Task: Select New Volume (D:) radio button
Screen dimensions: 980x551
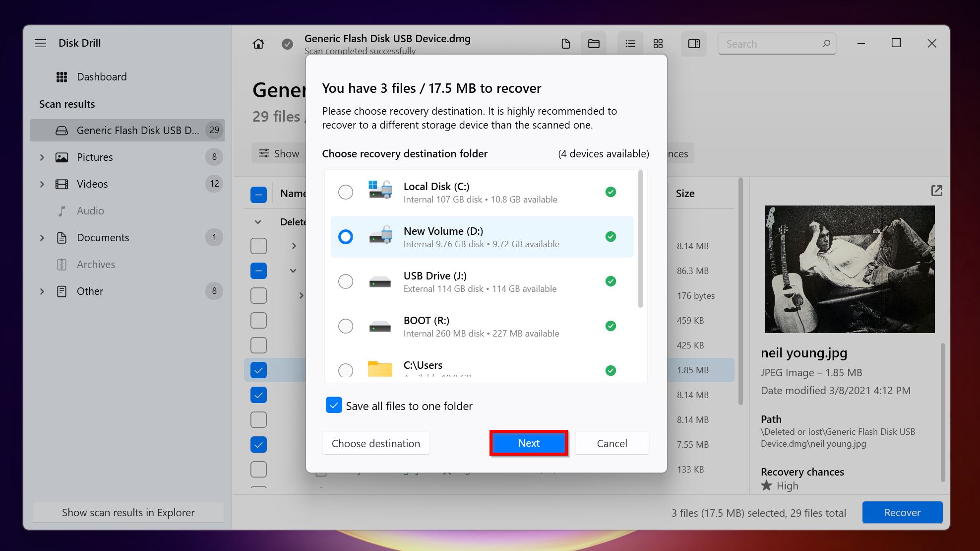Action: (x=346, y=237)
